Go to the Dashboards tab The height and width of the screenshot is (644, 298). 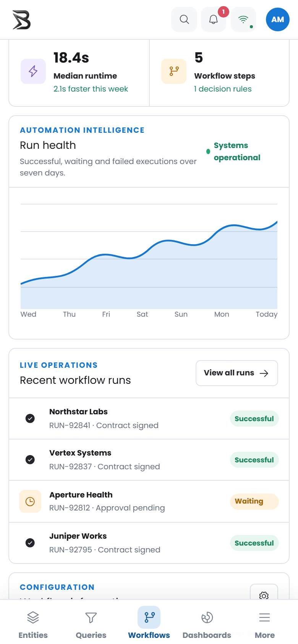tap(207, 624)
